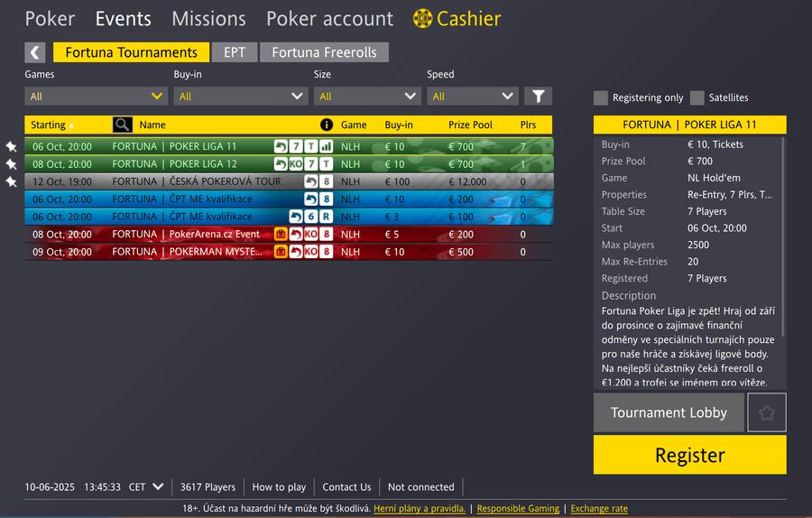This screenshot has width=812, height=518.
Task: Open the Responsible Gaming link
Action: (x=518, y=508)
